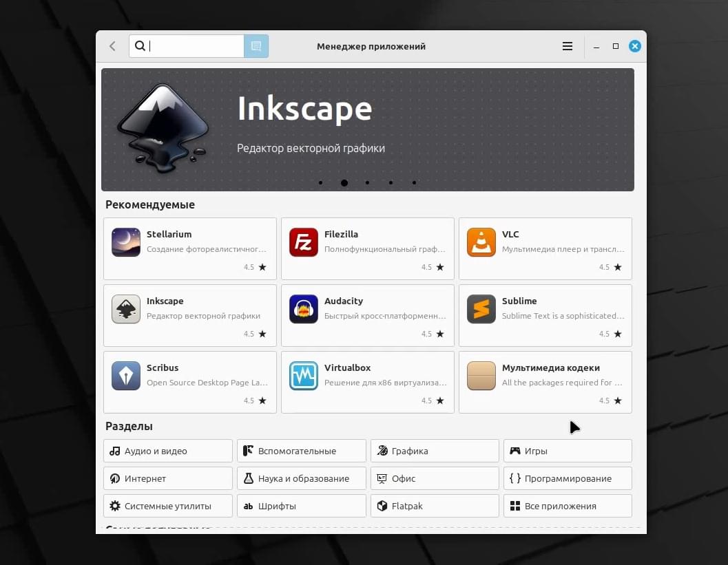
Task: Open the Stellarium app tile
Action: coord(190,248)
